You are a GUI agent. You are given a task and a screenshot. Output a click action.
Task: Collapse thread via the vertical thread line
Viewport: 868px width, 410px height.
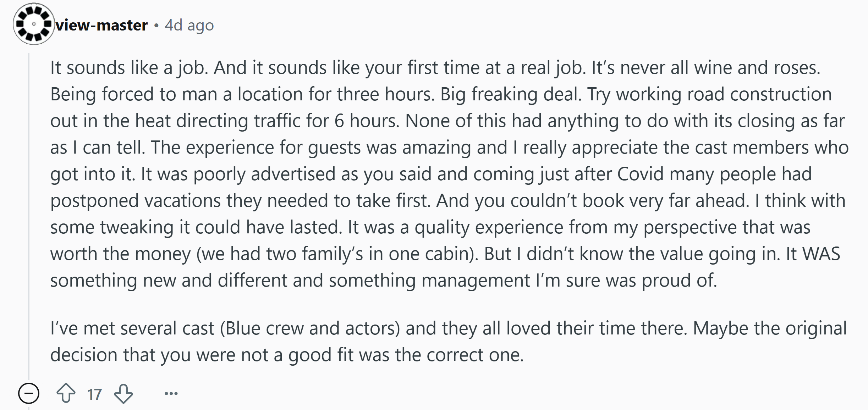point(29,216)
